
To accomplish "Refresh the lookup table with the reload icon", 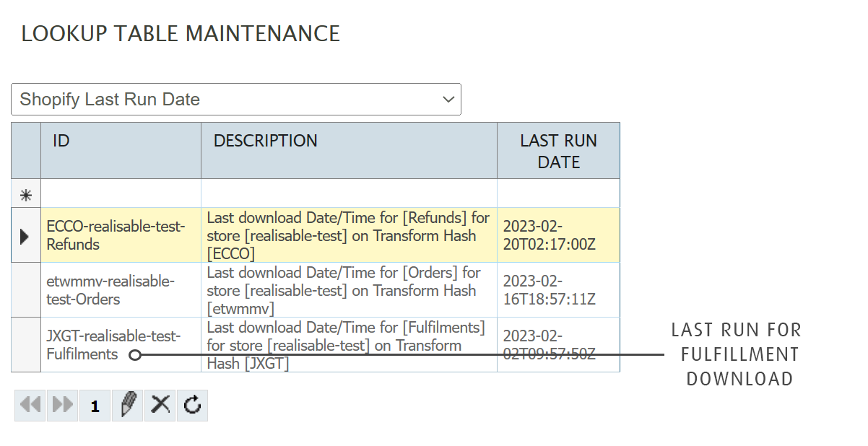I will pyautogui.click(x=192, y=405).
